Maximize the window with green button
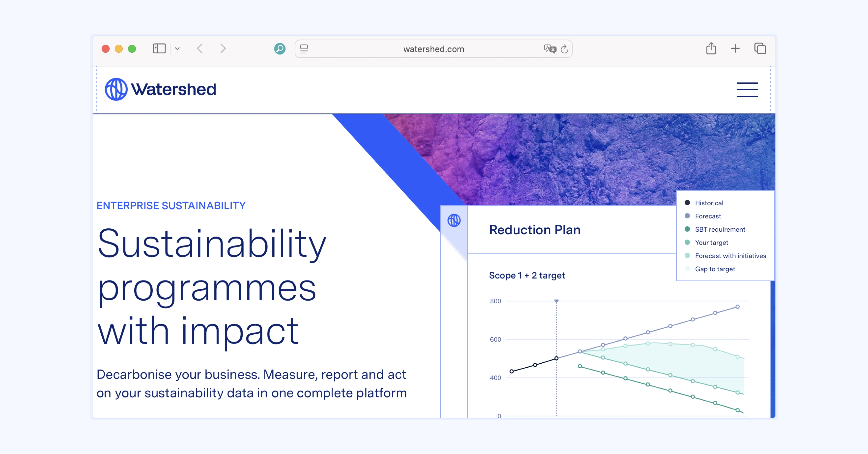 tap(132, 49)
